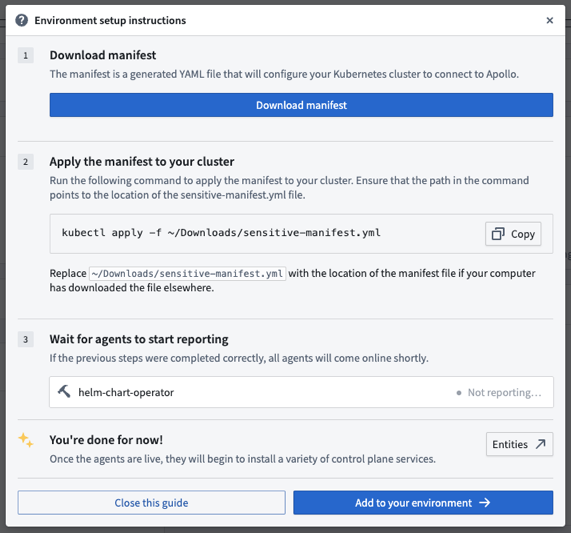Click the Not reporting status text

pos(504,392)
